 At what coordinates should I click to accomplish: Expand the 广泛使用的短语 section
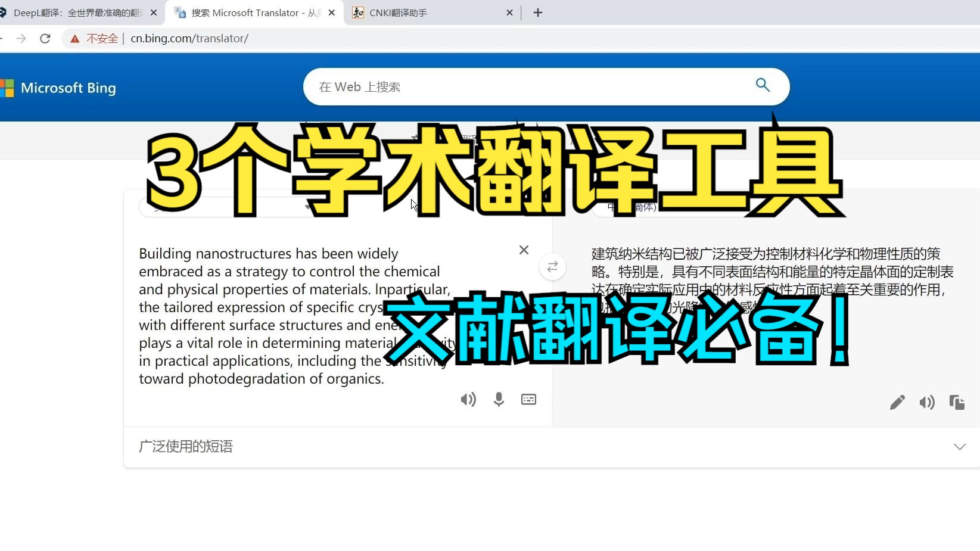[552, 447]
